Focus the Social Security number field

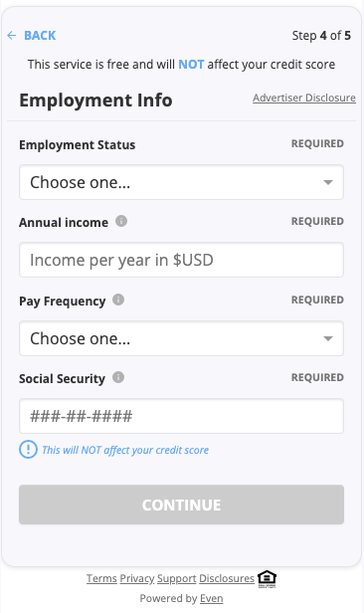click(x=182, y=416)
